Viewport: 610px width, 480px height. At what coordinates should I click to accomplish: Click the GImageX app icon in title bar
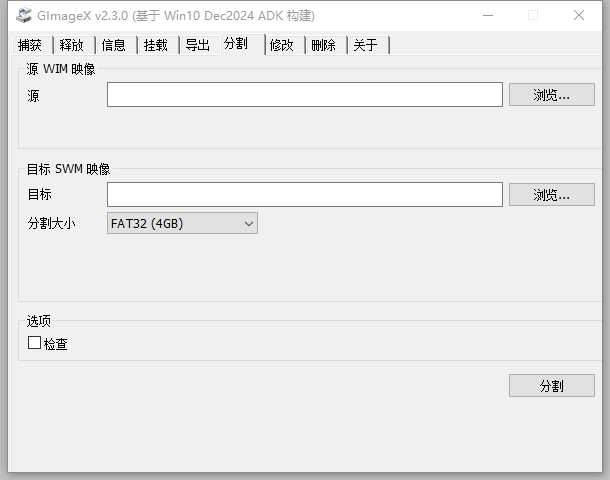click(x=24, y=15)
